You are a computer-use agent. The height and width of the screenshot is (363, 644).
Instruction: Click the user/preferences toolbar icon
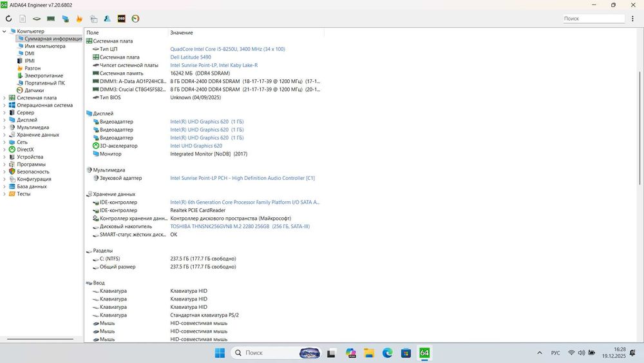click(107, 19)
